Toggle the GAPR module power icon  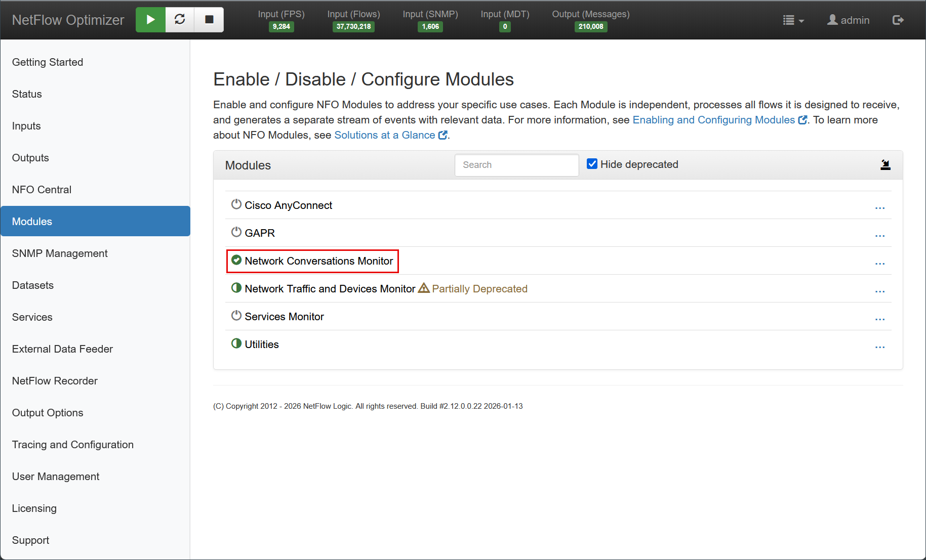(x=236, y=232)
